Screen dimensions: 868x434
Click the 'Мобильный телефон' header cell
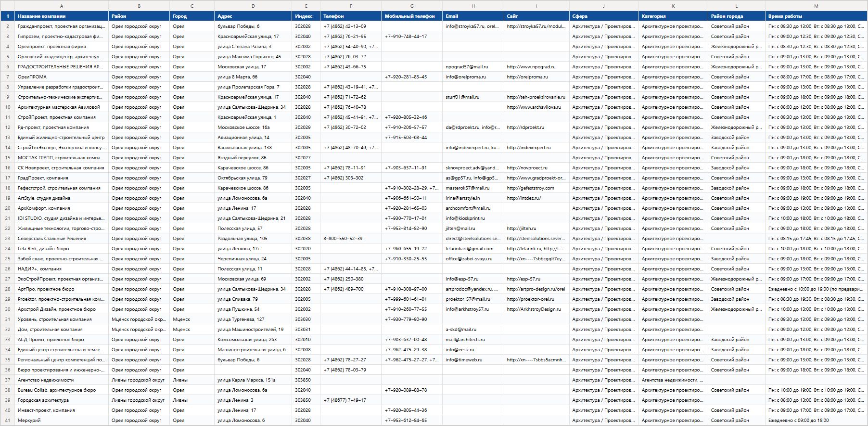(412, 16)
